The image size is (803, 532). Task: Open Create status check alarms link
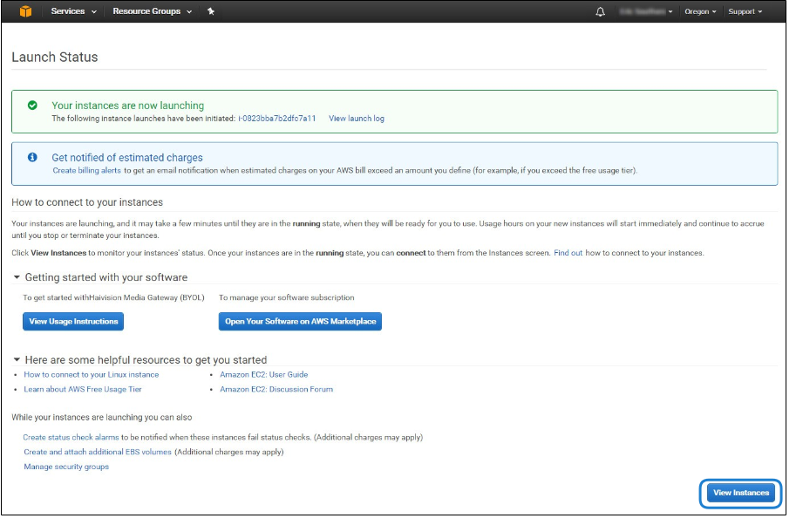[x=71, y=437]
